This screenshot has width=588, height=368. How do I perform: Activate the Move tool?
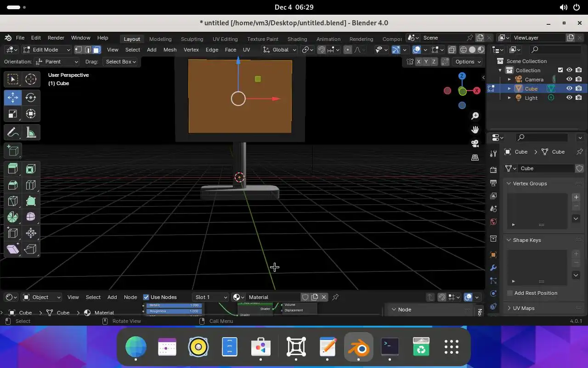(13, 97)
